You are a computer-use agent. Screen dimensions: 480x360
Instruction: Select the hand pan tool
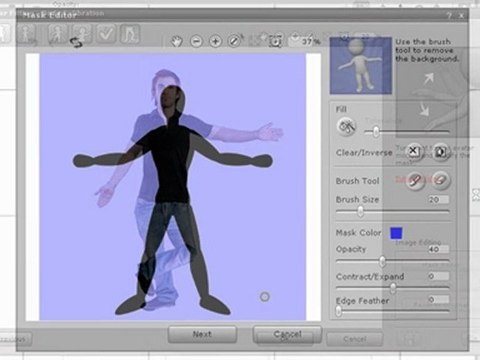[x=176, y=42]
